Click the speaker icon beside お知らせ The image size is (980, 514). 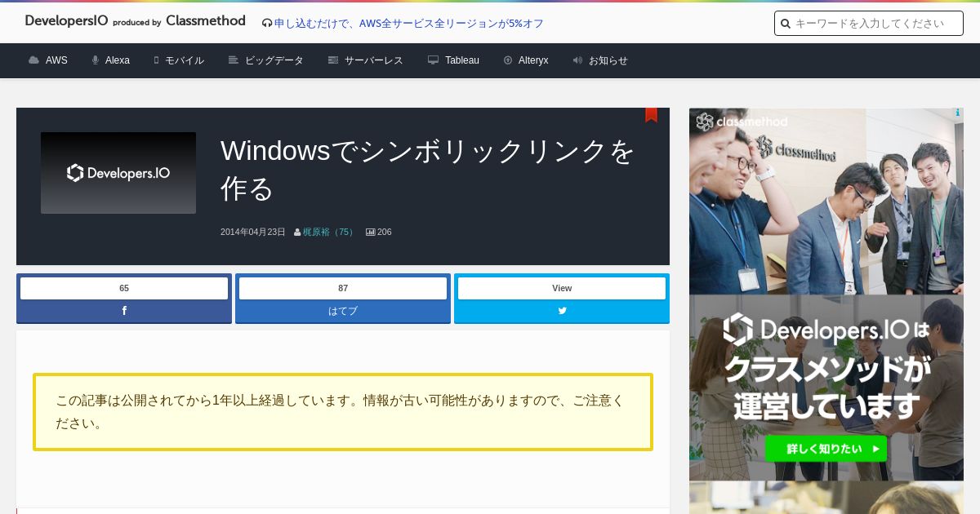coord(577,60)
